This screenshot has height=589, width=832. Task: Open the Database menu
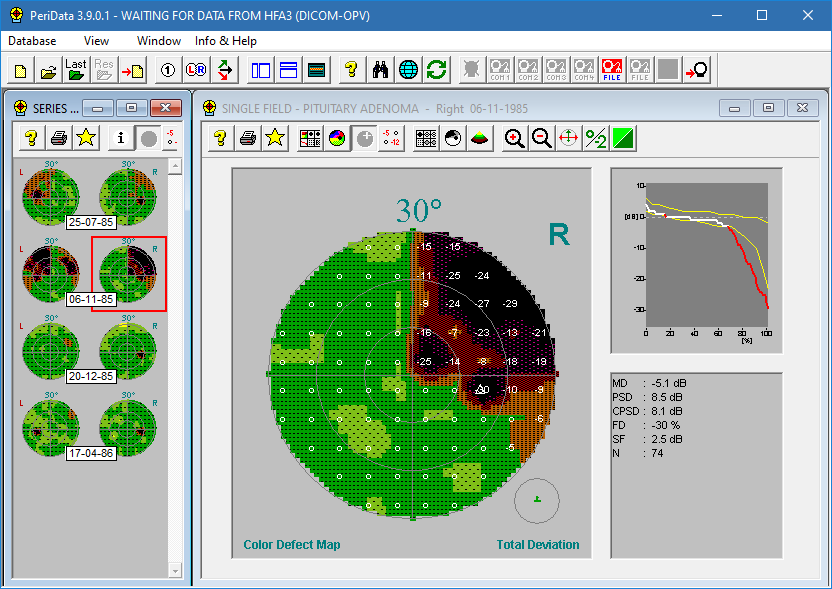tap(32, 41)
